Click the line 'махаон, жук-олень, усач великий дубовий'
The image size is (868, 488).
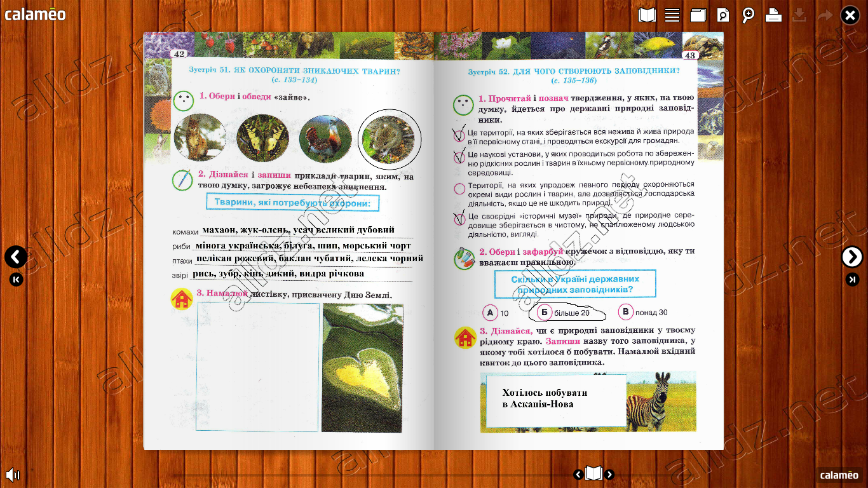pyautogui.click(x=299, y=230)
